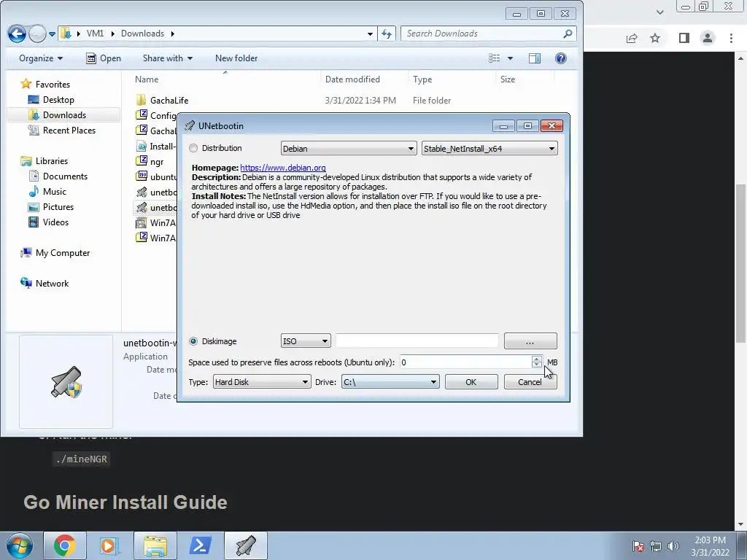Click the persistence space MB field
This screenshot has height=560, width=747.
pos(465,362)
